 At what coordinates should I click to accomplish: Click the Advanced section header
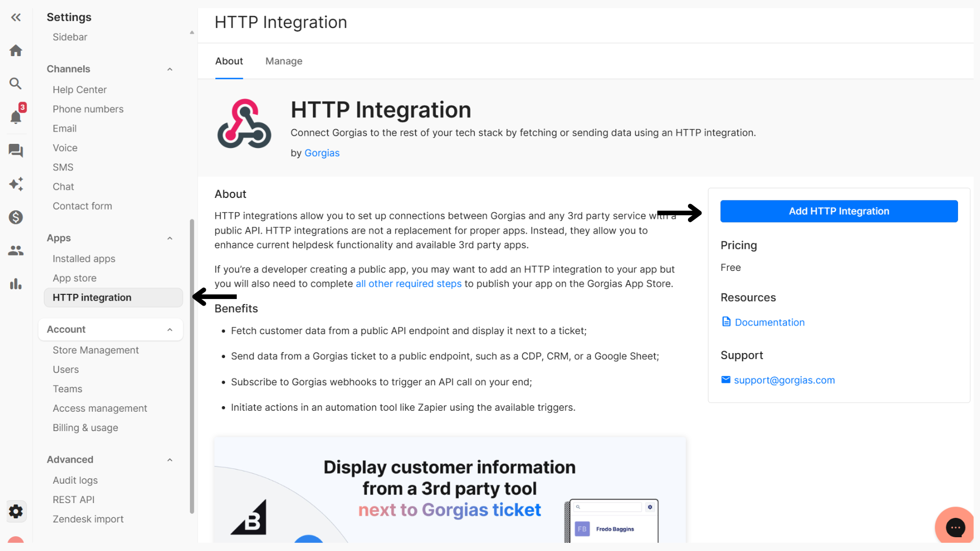coord(70,460)
